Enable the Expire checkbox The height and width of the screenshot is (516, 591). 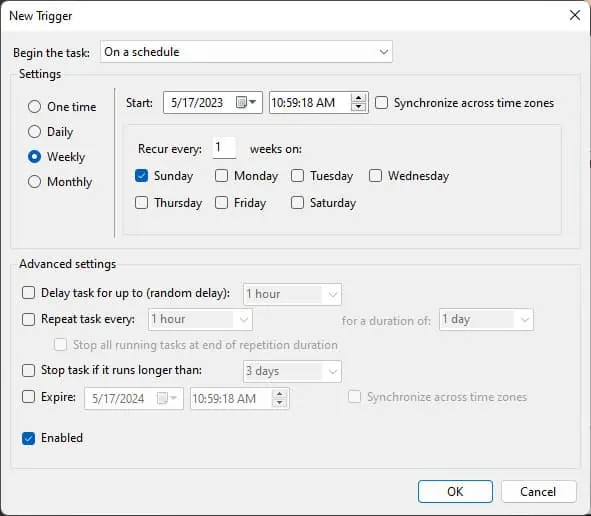[28, 397]
